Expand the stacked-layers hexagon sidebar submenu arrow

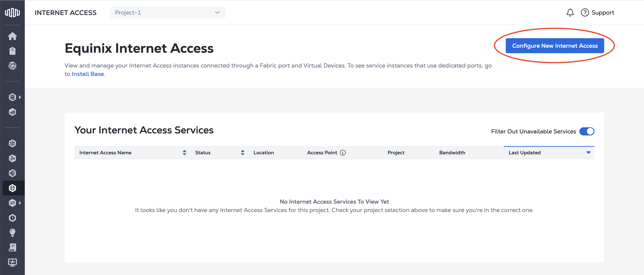tap(20, 97)
